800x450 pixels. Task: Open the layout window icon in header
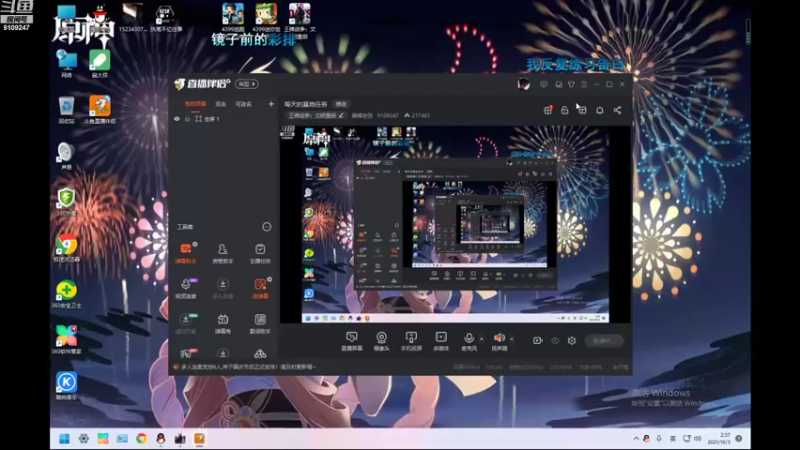pos(582,110)
